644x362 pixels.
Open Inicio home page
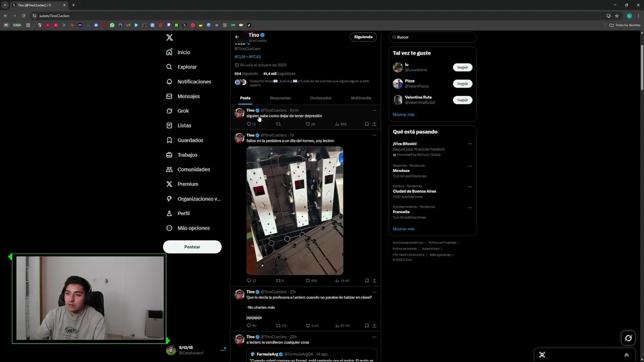178,52
